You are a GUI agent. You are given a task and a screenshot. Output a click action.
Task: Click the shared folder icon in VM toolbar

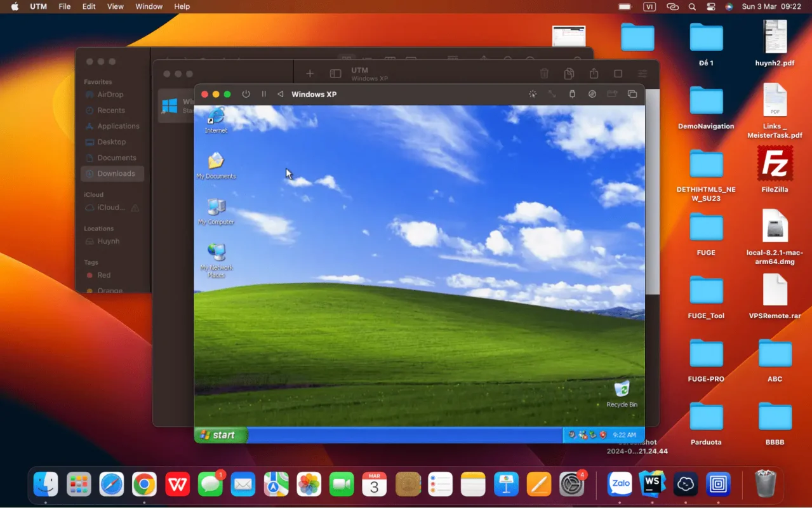(x=611, y=94)
